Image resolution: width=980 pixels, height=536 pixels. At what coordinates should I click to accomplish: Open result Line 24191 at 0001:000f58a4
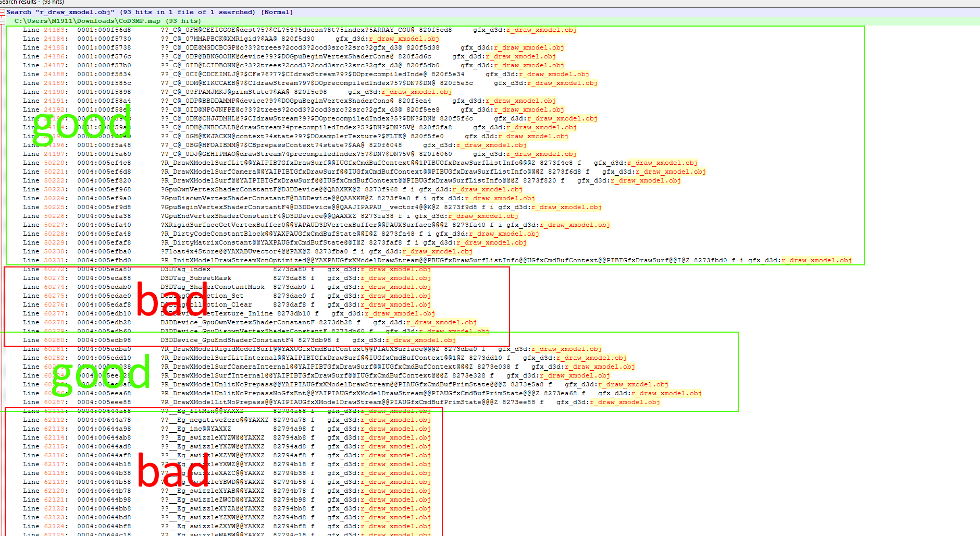289,101
